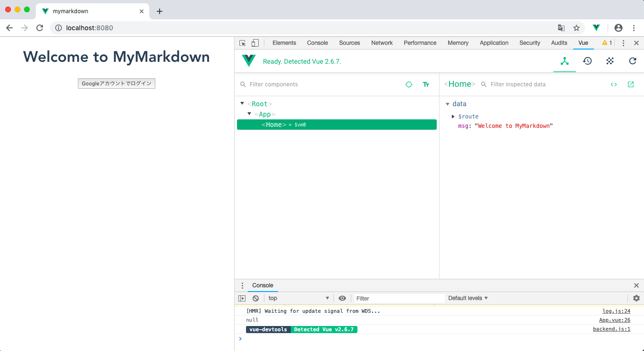Click the browser reload button

(40, 28)
